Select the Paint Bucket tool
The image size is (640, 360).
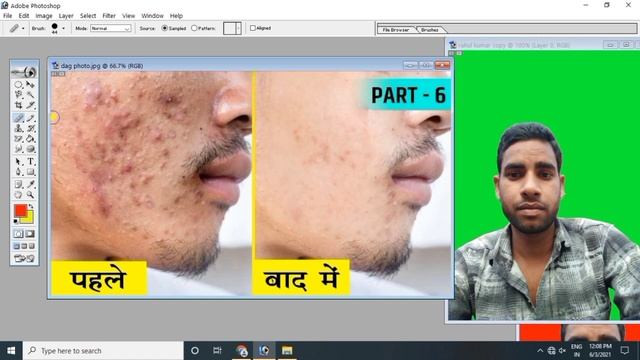point(31,139)
